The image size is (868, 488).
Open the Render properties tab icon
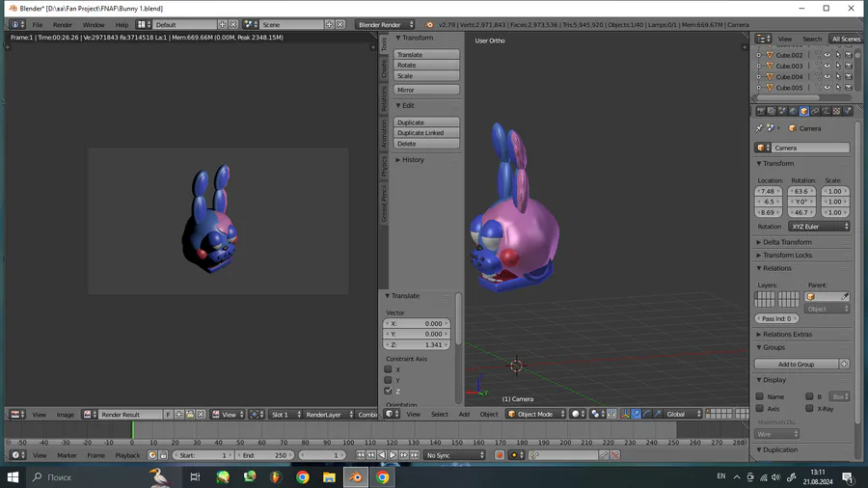point(761,111)
